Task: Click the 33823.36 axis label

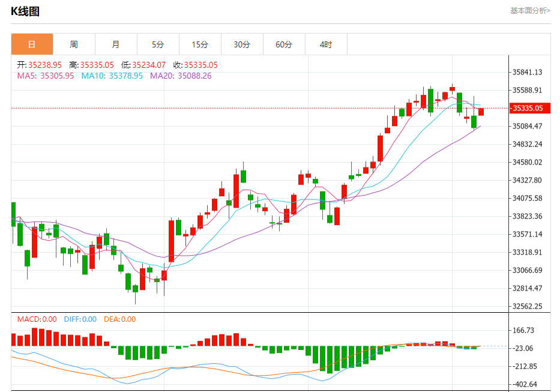Action: coord(527,216)
